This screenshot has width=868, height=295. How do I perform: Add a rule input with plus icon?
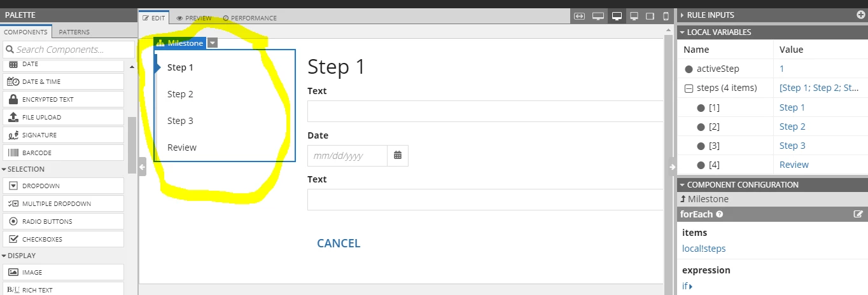point(861,15)
